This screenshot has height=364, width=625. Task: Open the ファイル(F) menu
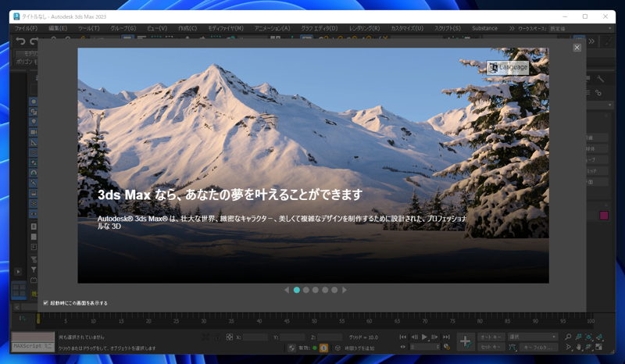(26, 28)
